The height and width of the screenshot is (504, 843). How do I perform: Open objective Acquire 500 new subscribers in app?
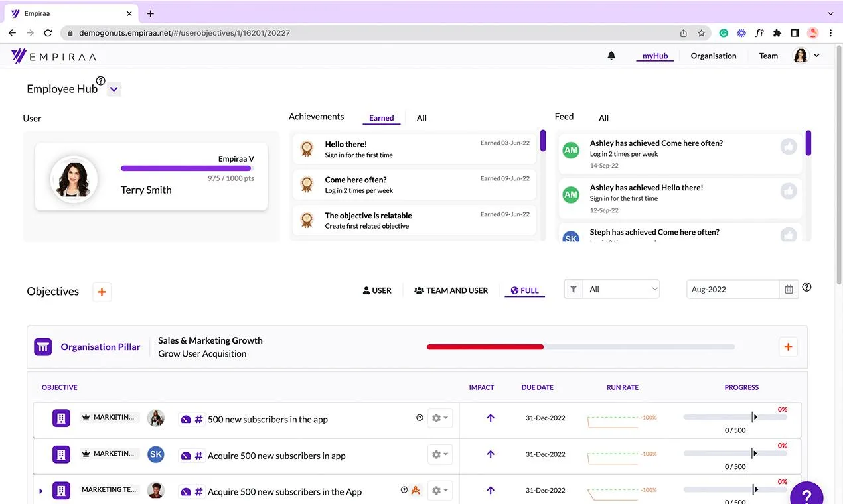276,456
